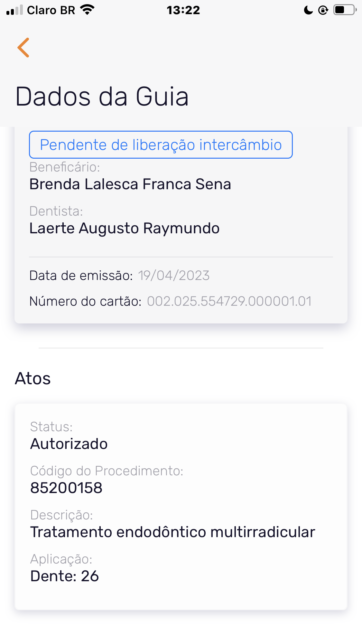Tap the Claro BR carrier label
The image size is (362, 644).
(x=51, y=10)
